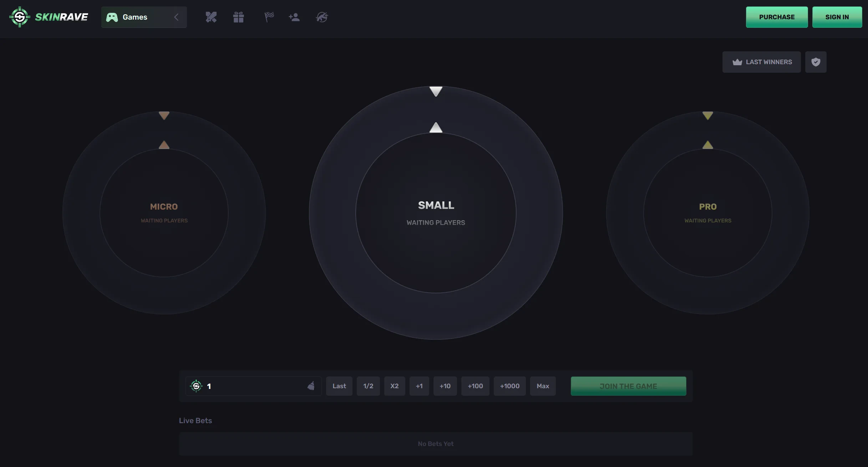The image size is (868, 467).
Task: Show the LAST WINNERS list
Action: click(761, 62)
